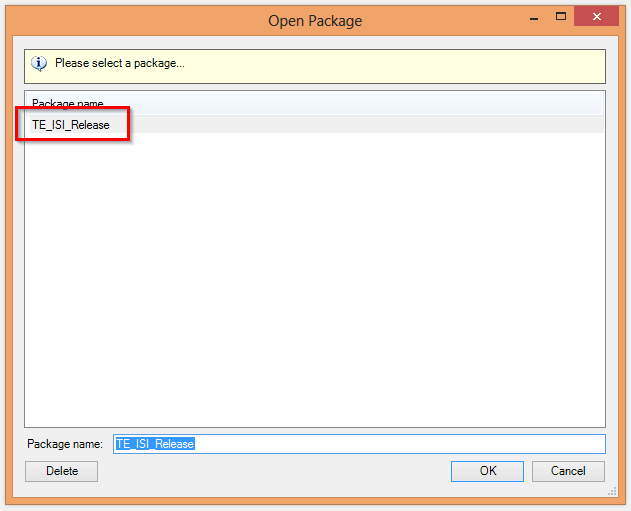631x511 pixels.
Task: Click empty space between Delete and OK
Action: click(x=270, y=471)
